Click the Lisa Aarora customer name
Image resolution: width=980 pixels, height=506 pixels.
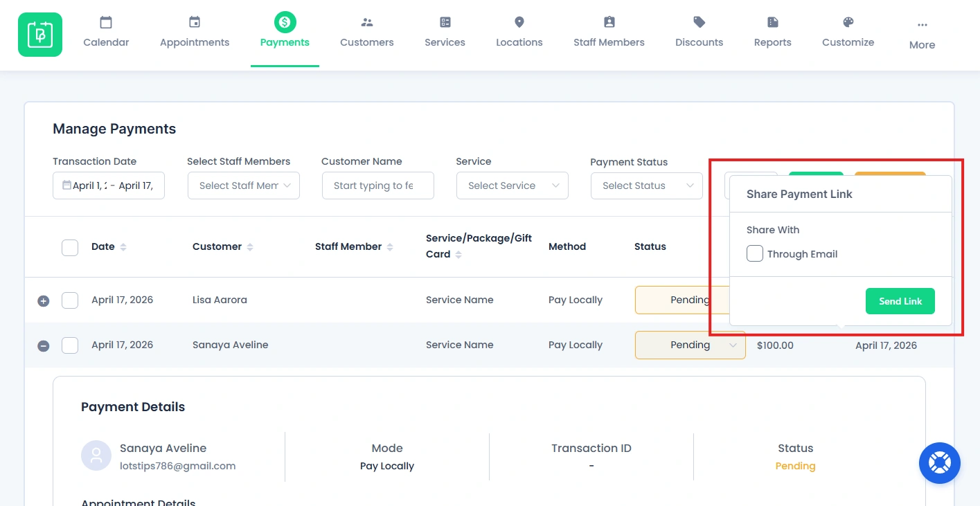tap(220, 300)
